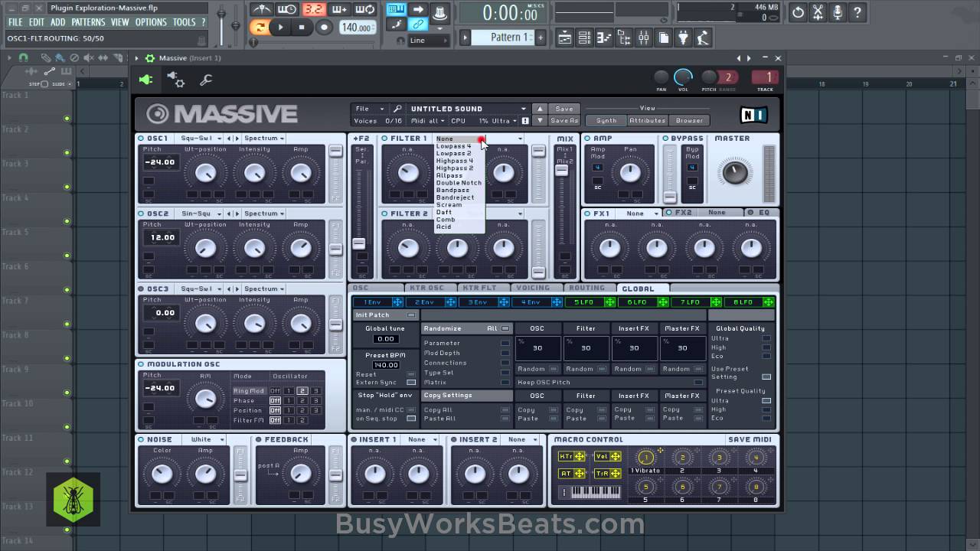980x551 pixels.
Task: Click the Save button in Massive
Action: pyautogui.click(x=564, y=109)
